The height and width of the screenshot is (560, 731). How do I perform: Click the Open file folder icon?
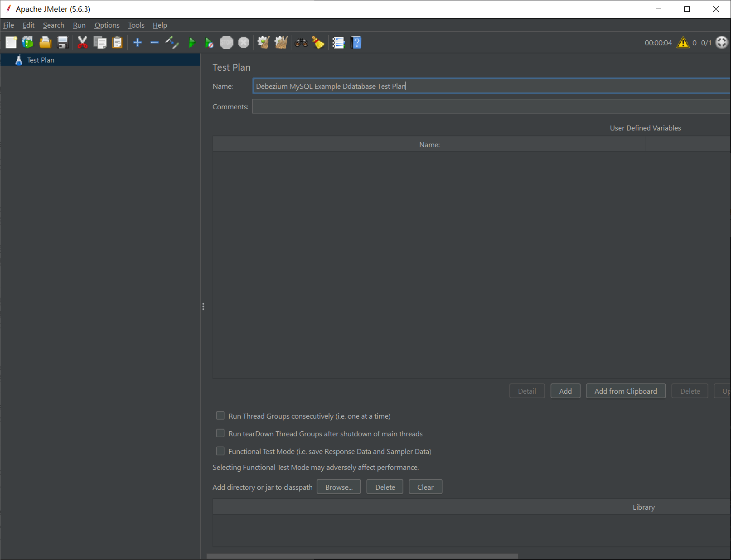click(45, 43)
